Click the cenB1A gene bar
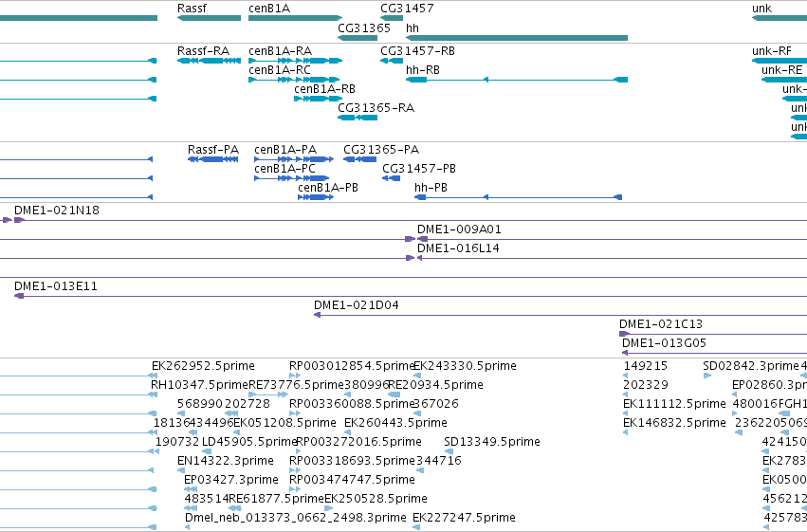The image size is (807, 532). (x=296, y=18)
